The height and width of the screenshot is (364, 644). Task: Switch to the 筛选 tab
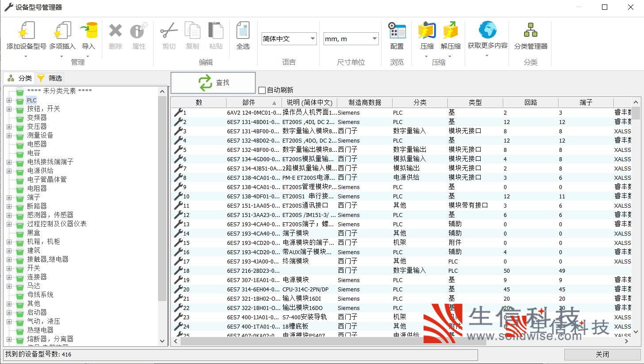click(x=50, y=78)
